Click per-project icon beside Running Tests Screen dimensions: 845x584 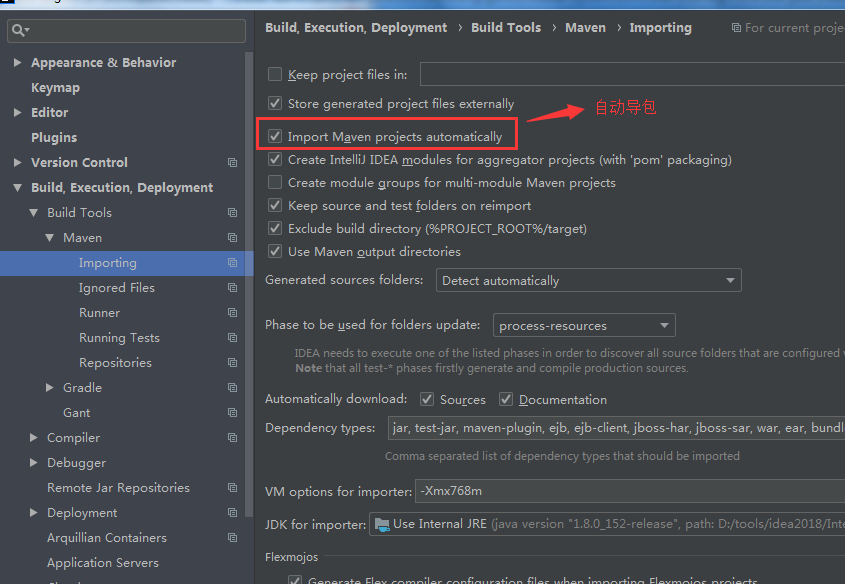point(232,337)
